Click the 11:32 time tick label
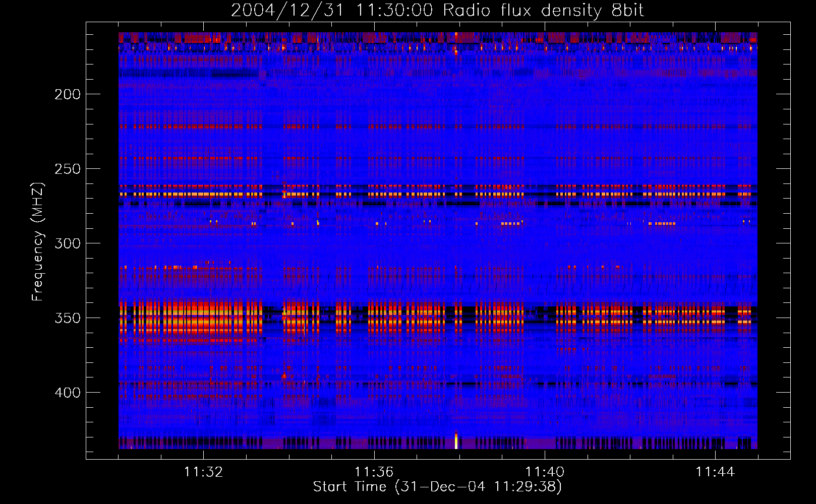This screenshot has height=504, width=816. pyautogui.click(x=203, y=472)
